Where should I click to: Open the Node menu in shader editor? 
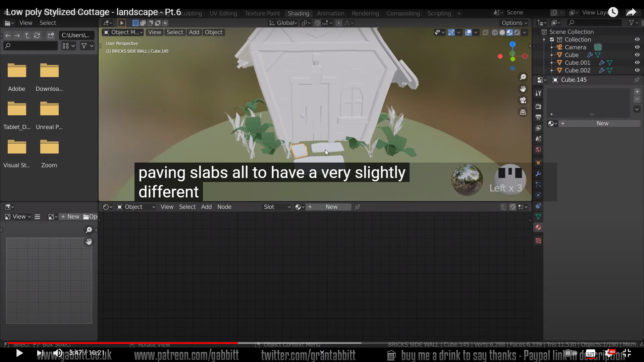pos(224,207)
